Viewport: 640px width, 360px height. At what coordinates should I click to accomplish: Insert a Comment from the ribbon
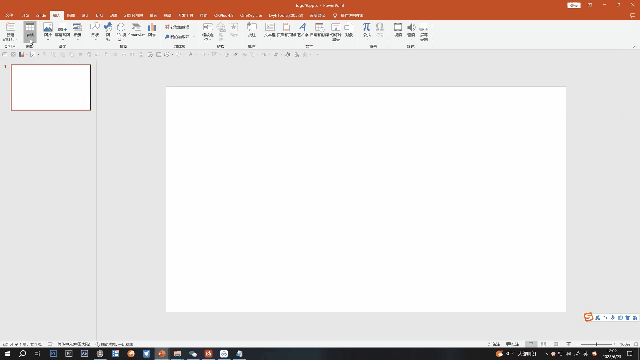tap(252, 30)
